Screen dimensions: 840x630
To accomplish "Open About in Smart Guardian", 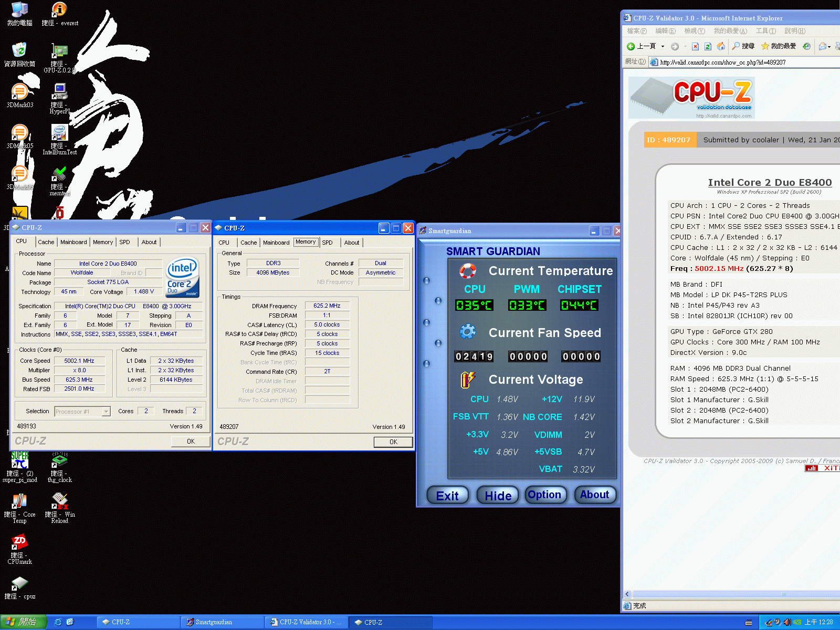I will (595, 495).
